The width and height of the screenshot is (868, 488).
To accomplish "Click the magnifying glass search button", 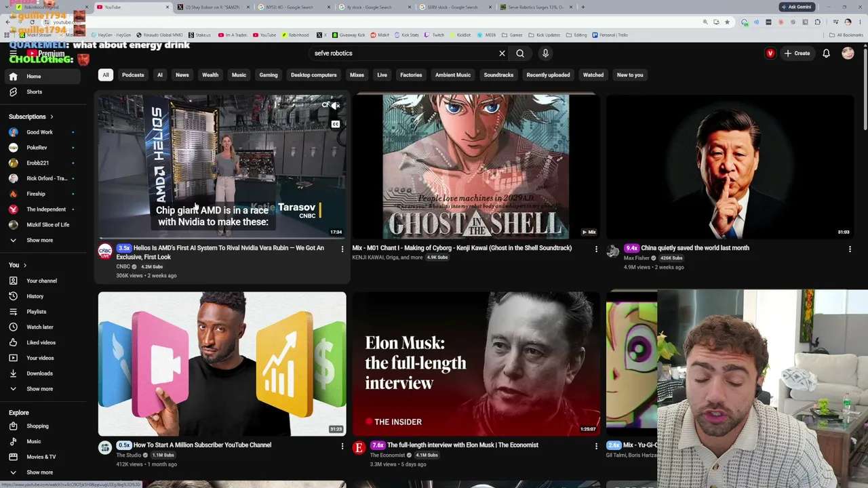I will (520, 54).
